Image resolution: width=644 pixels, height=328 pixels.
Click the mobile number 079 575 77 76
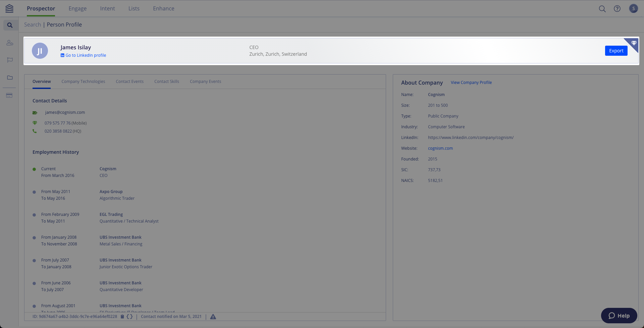58,123
